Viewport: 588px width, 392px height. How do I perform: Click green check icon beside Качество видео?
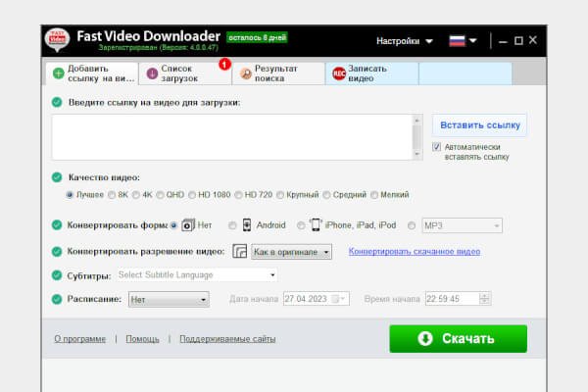coord(57,177)
